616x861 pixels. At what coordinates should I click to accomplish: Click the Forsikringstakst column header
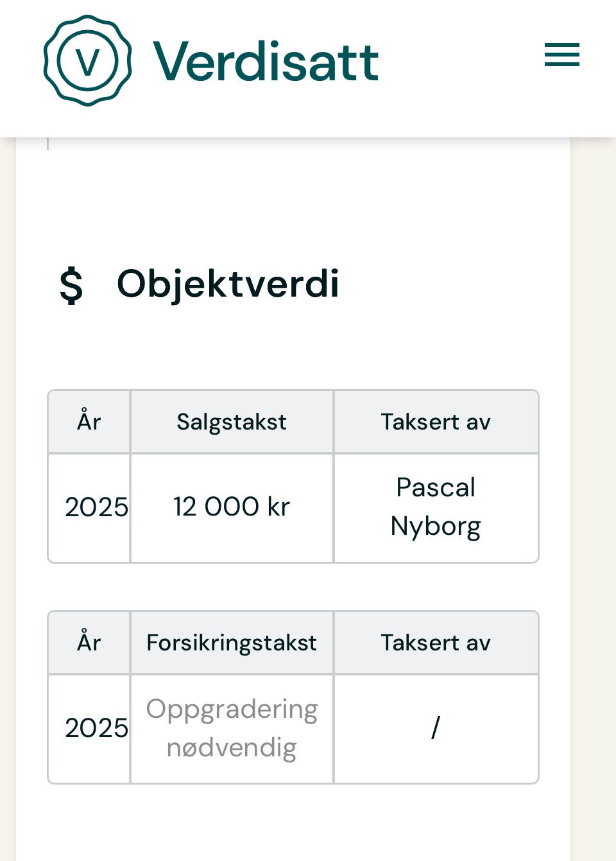[232, 643]
